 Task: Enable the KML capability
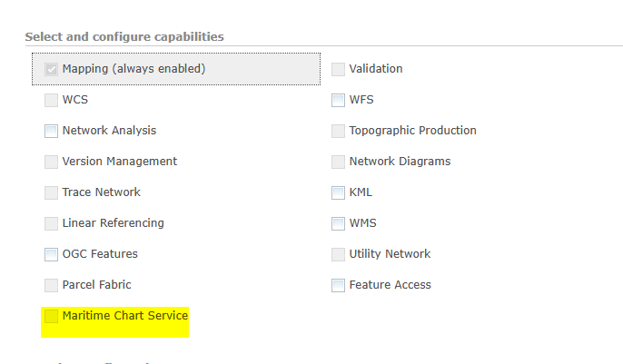click(x=338, y=192)
